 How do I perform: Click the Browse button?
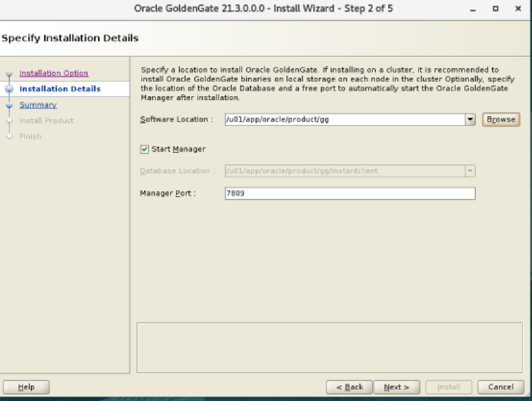pos(501,119)
